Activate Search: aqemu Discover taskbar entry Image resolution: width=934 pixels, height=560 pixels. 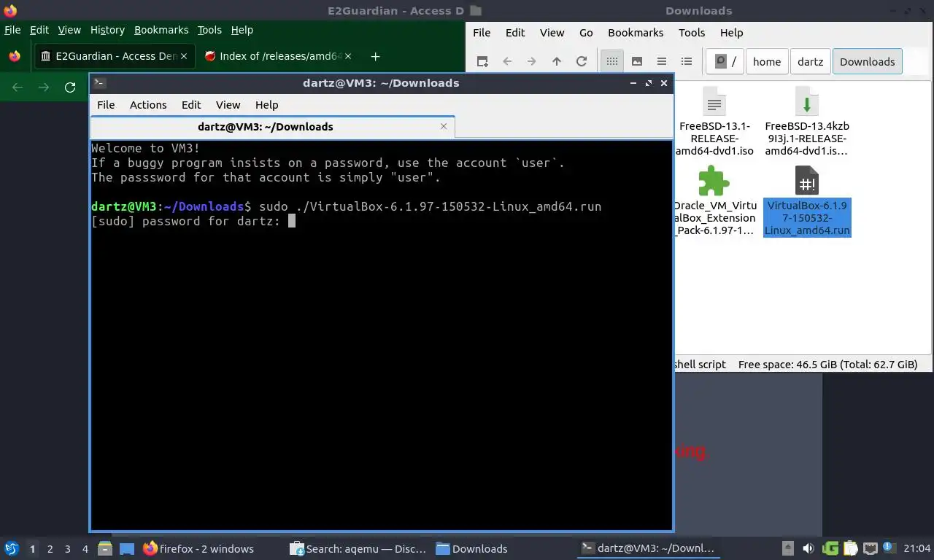click(x=358, y=549)
